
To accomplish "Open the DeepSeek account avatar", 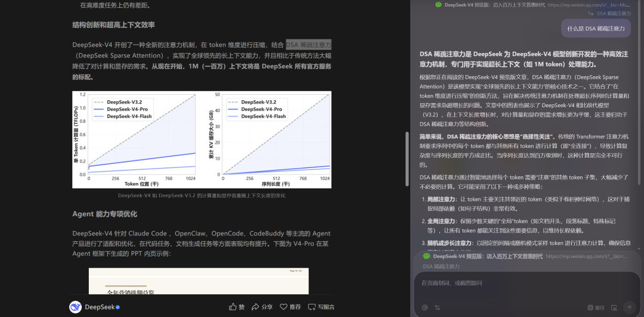I will [76, 307].
